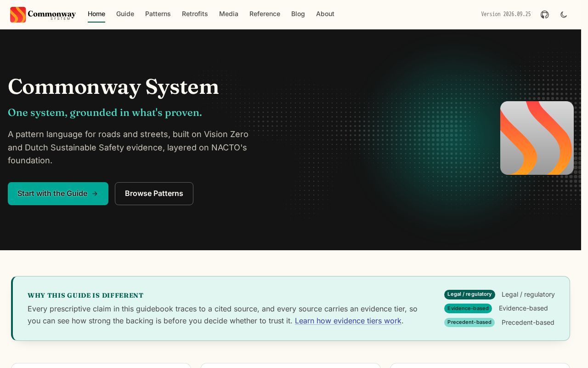Click the tagline One system, grounded in what's proven

click(105, 113)
